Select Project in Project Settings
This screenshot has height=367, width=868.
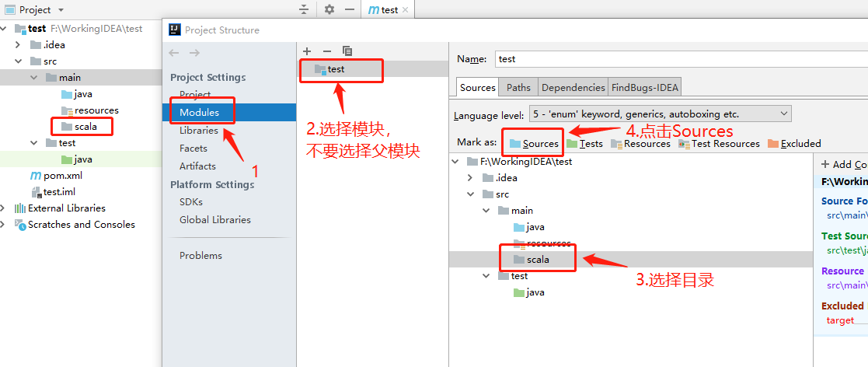click(195, 95)
